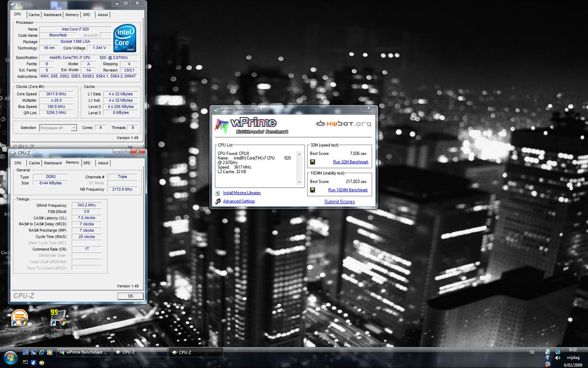Click the network connection tray icon

click(558, 352)
